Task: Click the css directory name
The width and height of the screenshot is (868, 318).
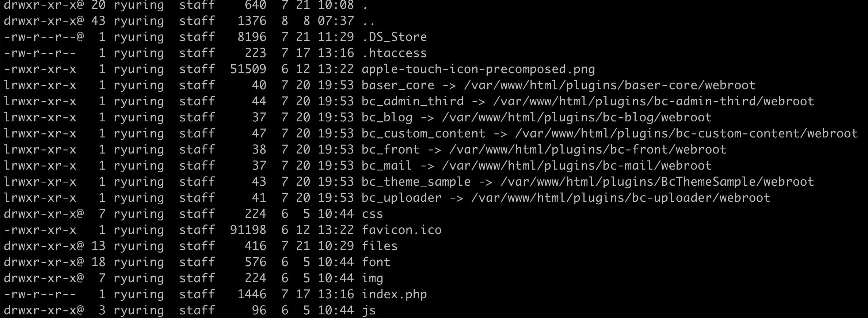Action: [372, 214]
